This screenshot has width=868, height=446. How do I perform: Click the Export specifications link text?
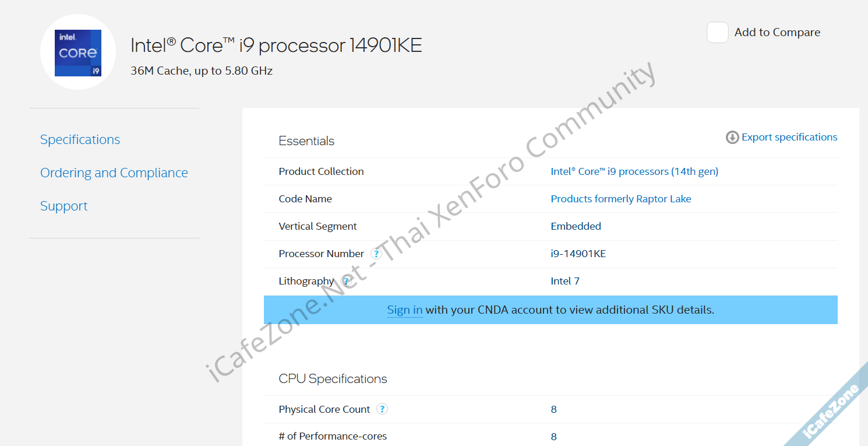point(789,137)
